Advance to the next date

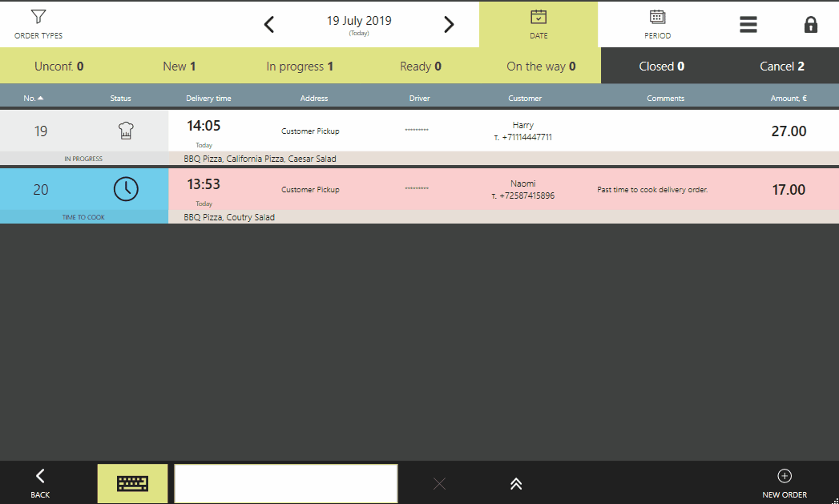coord(449,25)
